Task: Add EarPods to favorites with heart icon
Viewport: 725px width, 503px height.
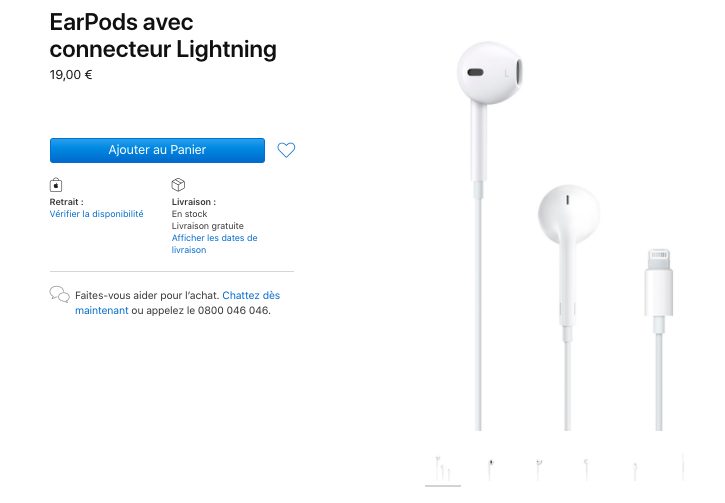Action: tap(286, 150)
